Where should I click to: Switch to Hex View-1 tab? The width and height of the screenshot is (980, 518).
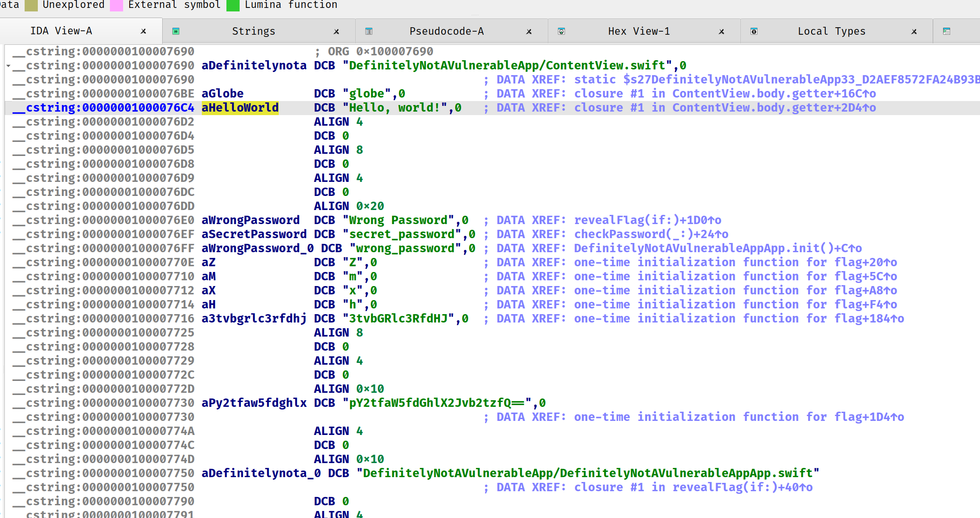639,31
